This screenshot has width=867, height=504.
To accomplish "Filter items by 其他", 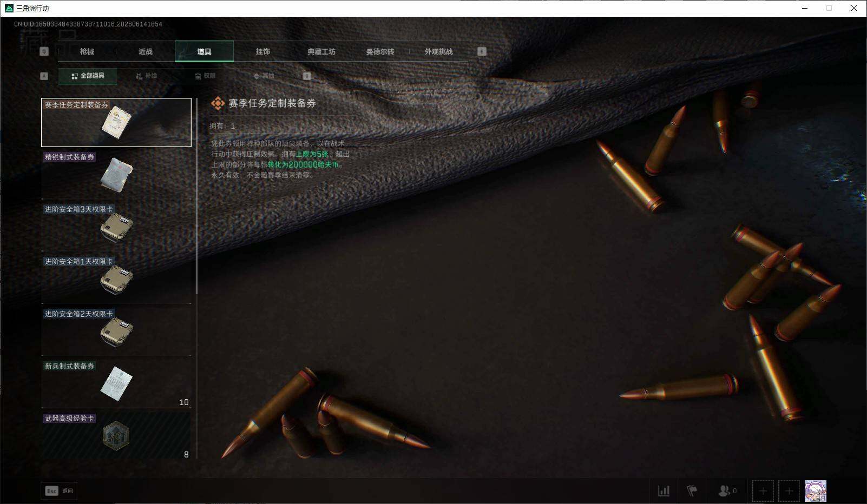I will coord(264,76).
